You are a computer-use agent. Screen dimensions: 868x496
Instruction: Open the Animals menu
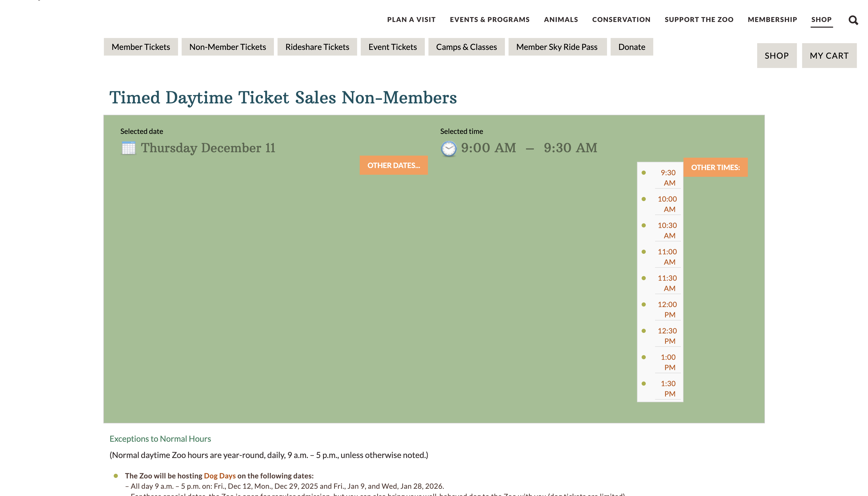coord(560,19)
